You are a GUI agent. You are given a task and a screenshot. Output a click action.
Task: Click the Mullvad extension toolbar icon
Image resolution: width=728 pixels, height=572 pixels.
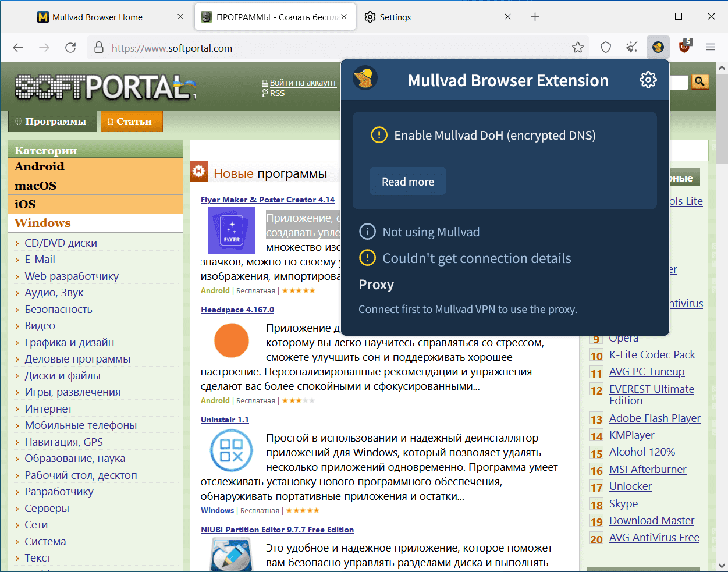658,48
